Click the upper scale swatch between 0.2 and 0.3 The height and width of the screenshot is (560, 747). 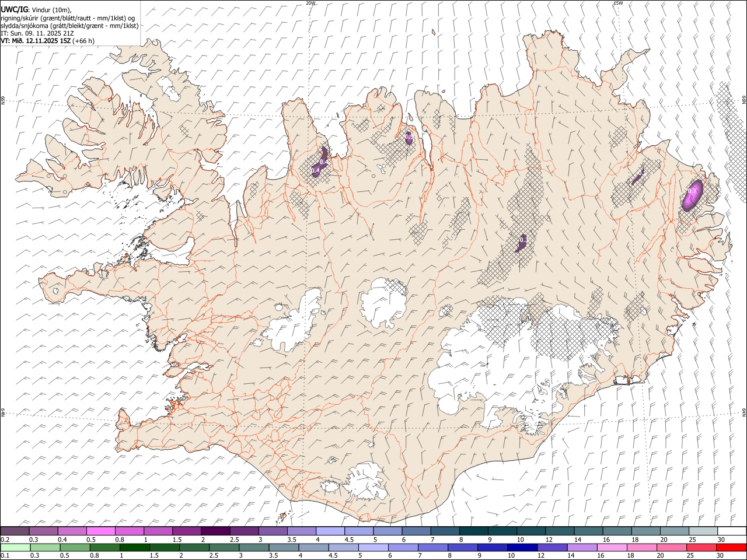(x=15, y=531)
